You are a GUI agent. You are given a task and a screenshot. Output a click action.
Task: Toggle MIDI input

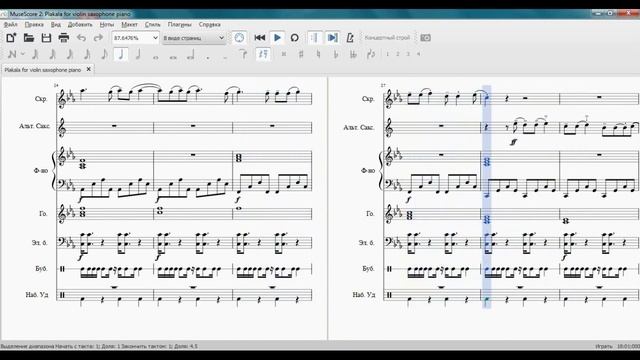pos(239,38)
